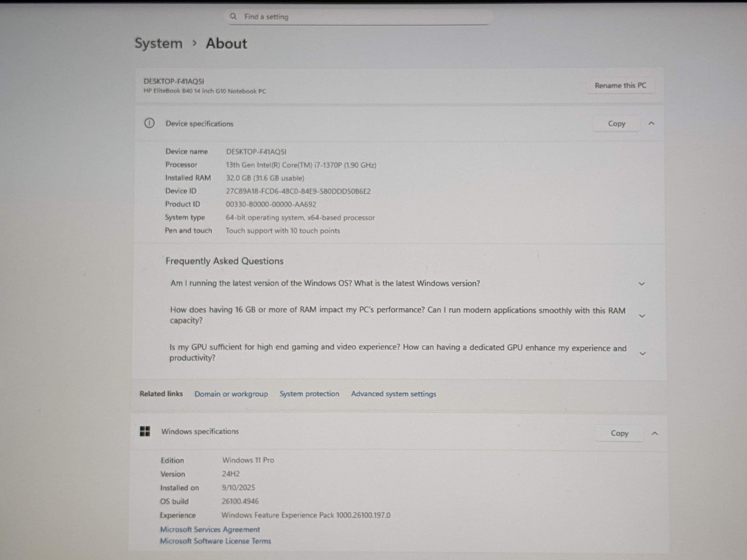Select the About breadcrumb title

(226, 43)
